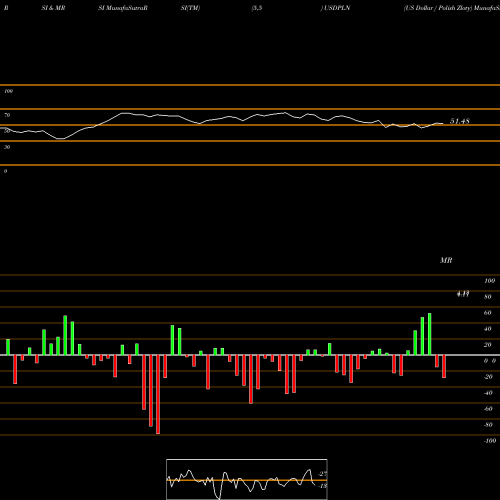The width and height of the screenshot is (500, 500).
Task: Select the USDPLN symbol text in header
Action: click(337, 8)
